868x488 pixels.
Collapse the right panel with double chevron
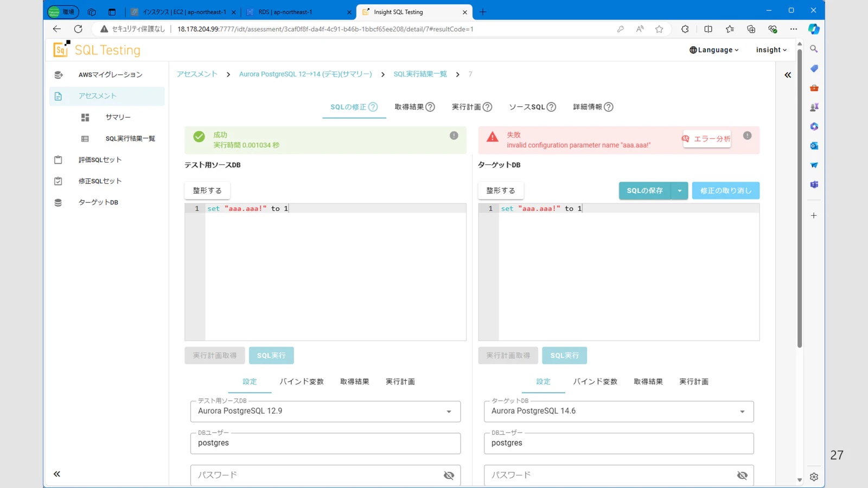click(x=788, y=75)
